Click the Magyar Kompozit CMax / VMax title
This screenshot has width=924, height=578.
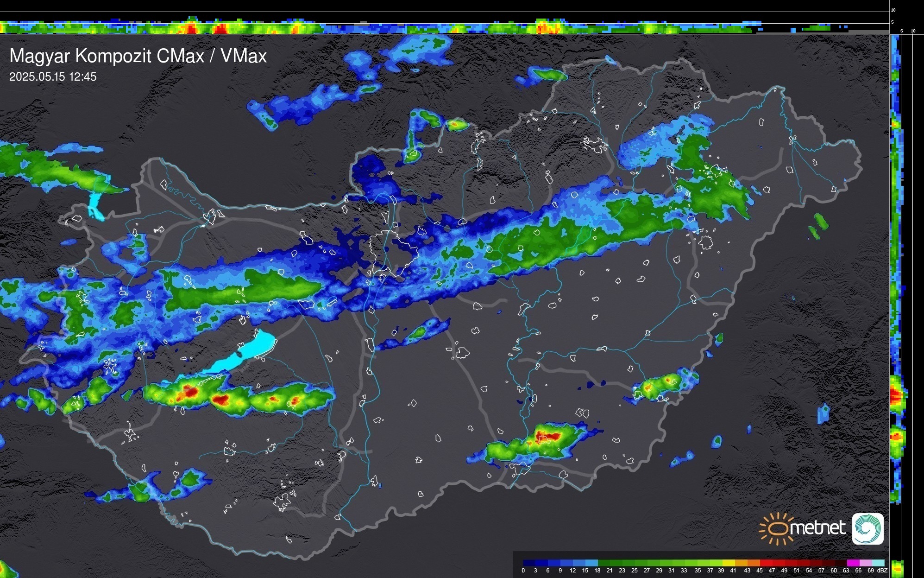coord(138,56)
